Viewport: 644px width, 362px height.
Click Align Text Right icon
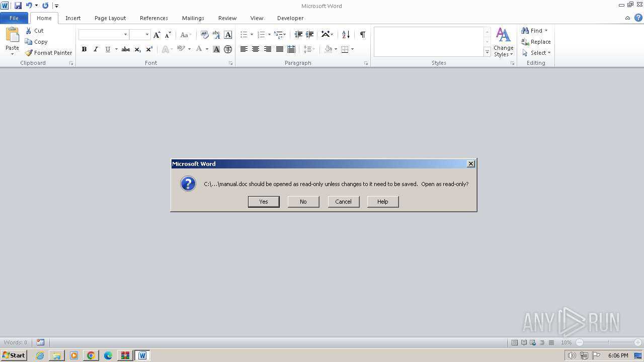(268, 49)
